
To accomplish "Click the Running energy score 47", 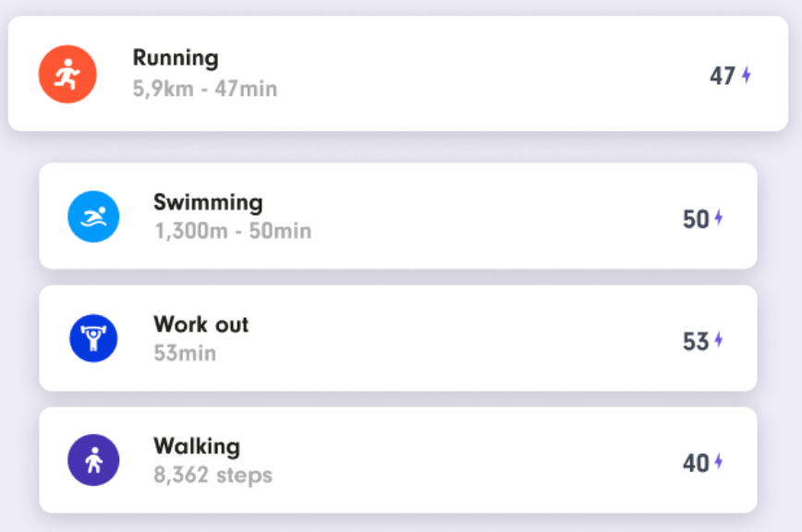I will click(x=722, y=76).
